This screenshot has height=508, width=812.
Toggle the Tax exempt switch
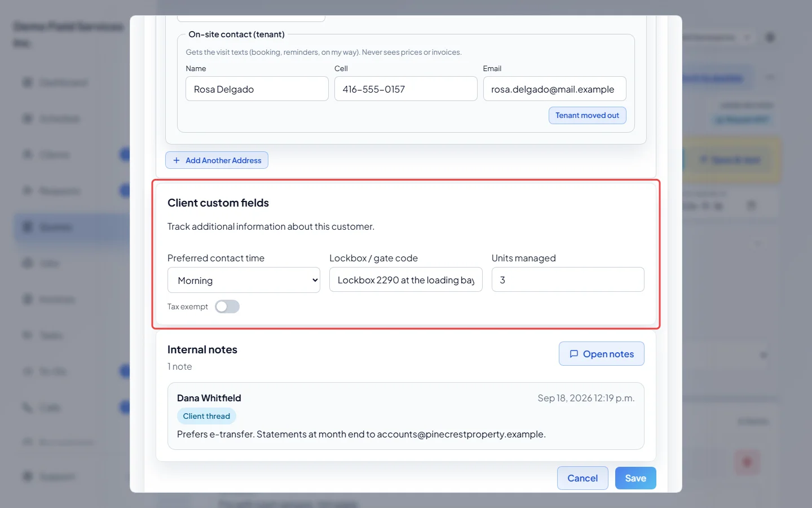click(x=227, y=306)
